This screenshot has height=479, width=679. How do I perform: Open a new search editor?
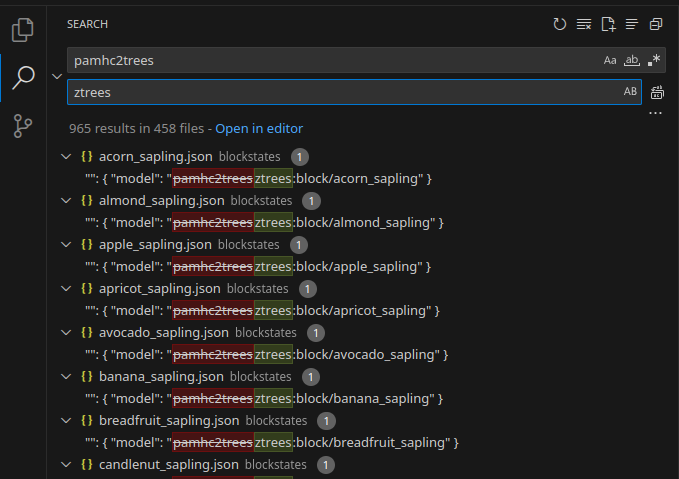click(608, 24)
